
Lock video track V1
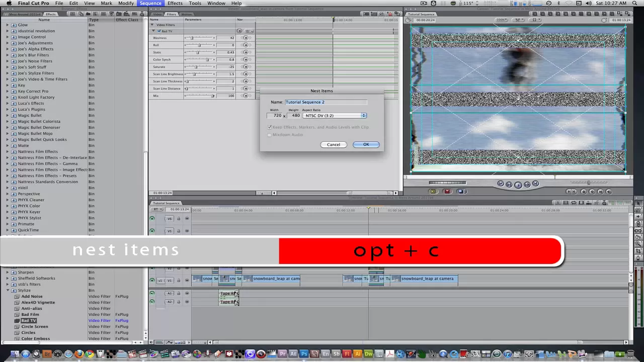tap(178, 281)
